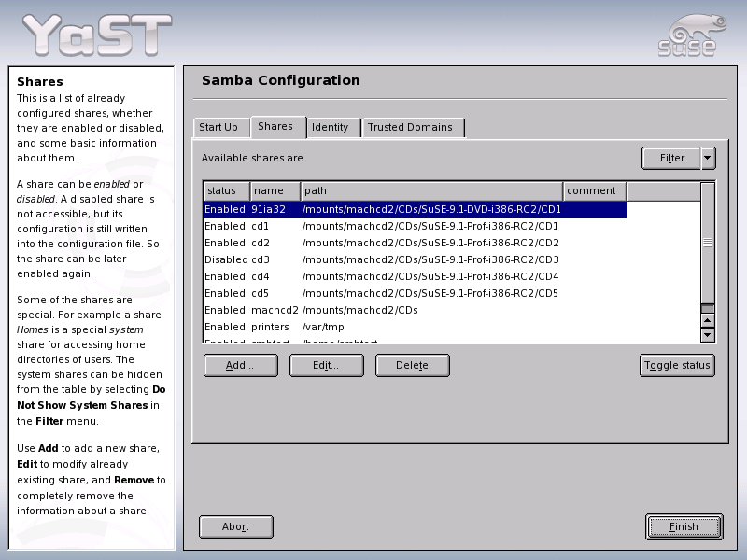The width and height of the screenshot is (747, 560).
Task: Select the printers share row
Action: point(415,328)
